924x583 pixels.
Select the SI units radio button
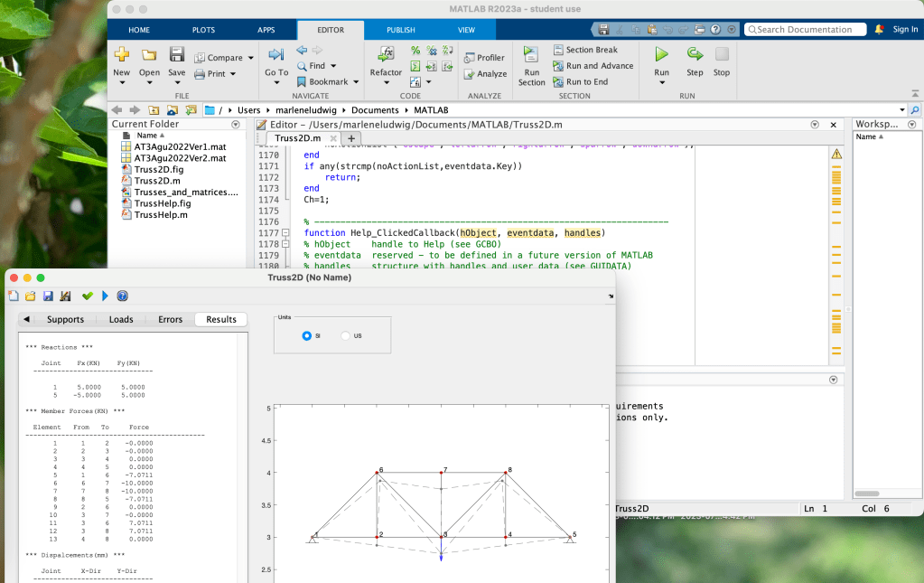[x=307, y=335]
